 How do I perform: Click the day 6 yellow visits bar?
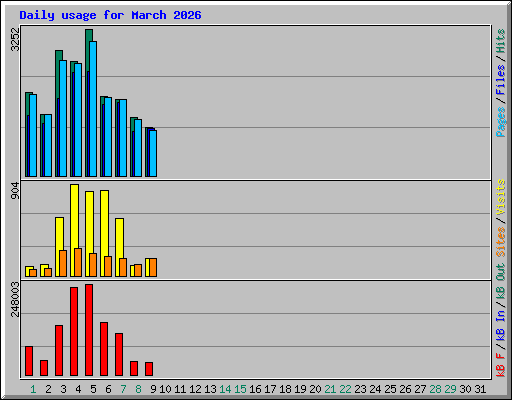pos(104,223)
